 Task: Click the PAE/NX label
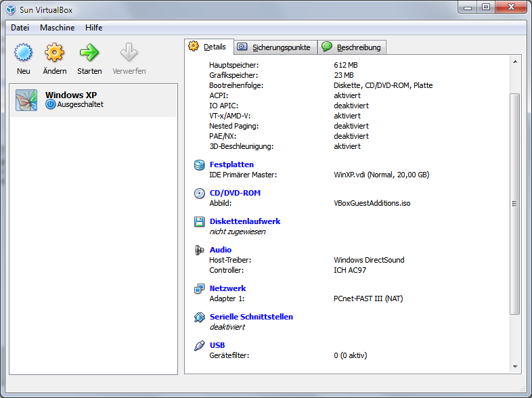click(x=223, y=137)
